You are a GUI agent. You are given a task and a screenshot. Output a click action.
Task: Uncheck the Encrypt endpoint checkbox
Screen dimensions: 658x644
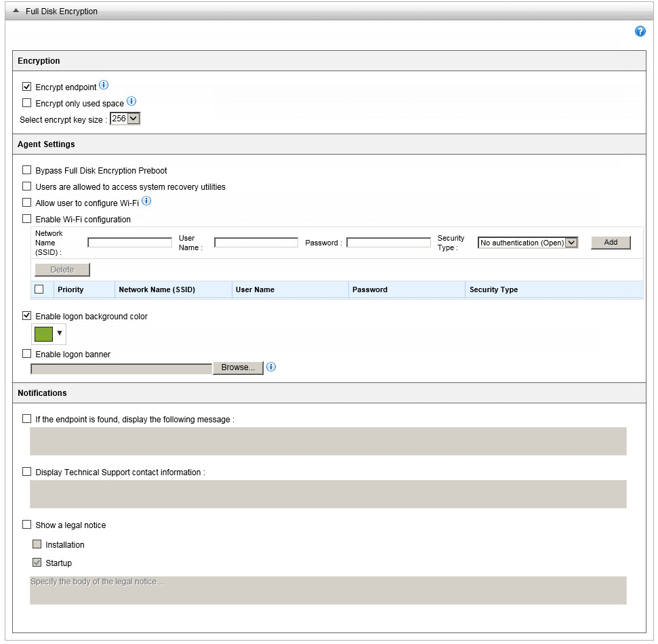pos(27,87)
